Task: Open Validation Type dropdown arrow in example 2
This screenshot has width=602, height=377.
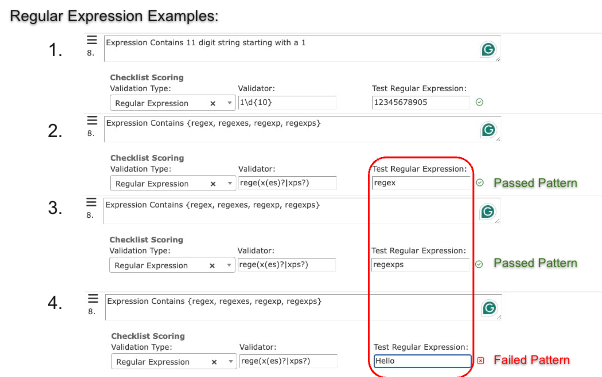Action: [x=230, y=184]
